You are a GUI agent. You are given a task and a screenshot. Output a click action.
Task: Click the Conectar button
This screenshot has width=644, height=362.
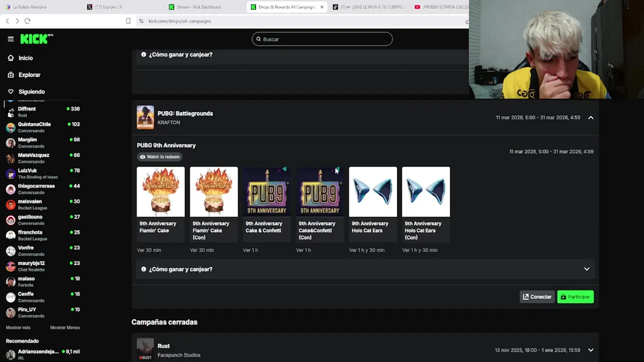tap(537, 297)
